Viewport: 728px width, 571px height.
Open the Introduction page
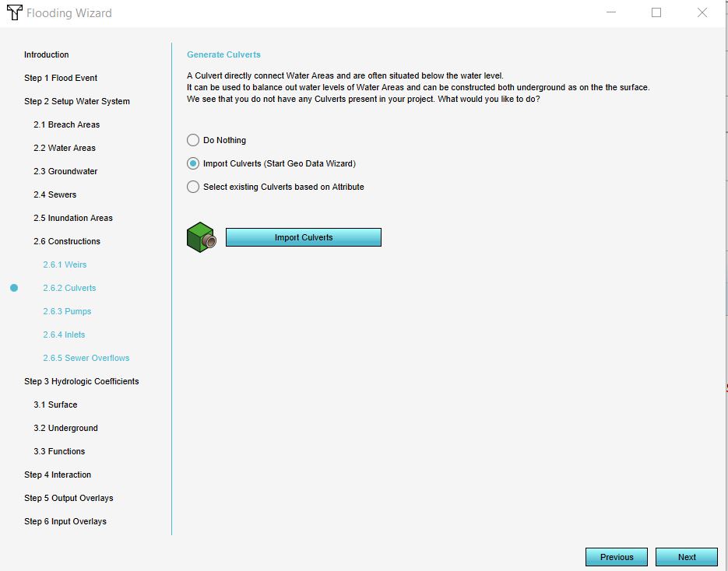coord(46,54)
